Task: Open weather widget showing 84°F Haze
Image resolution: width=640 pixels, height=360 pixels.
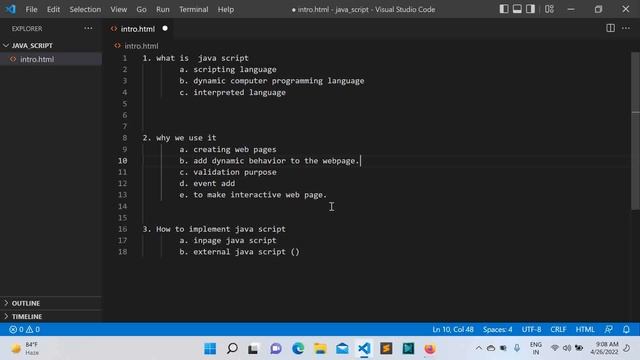Action: (x=25, y=349)
